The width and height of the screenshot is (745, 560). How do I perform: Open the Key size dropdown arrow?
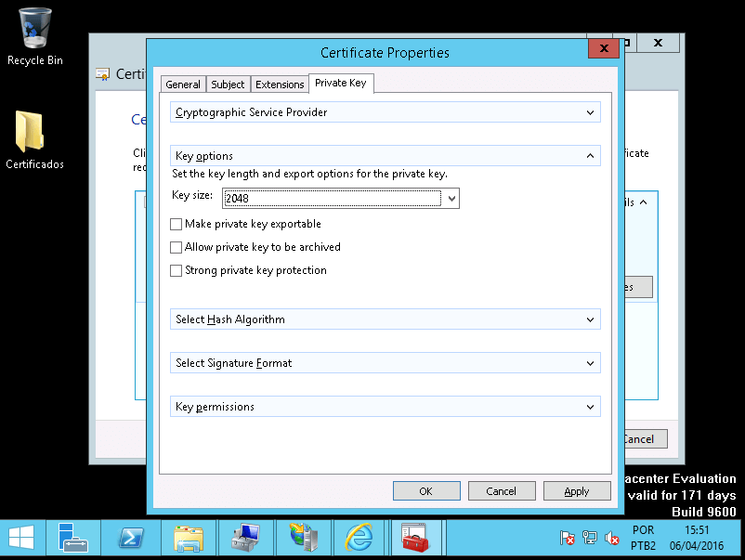[x=451, y=198]
